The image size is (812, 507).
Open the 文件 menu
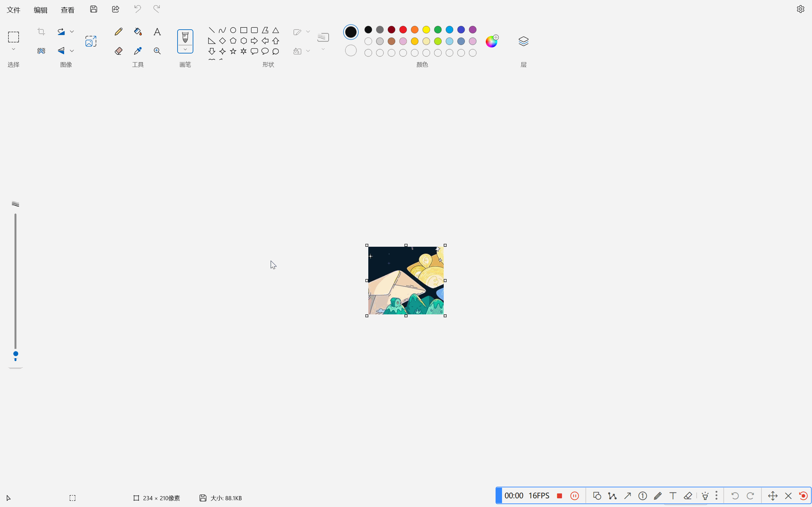14,10
